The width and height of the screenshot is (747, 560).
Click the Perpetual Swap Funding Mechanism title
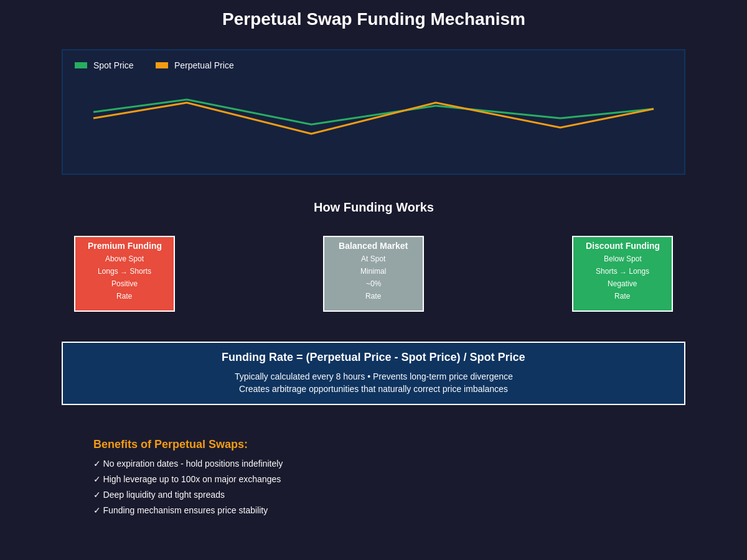coord(374,19)
